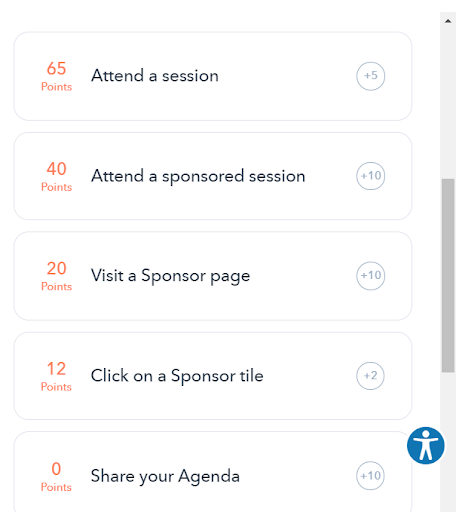456x512 pixels.
Task: Click the +5 badge for Attend a session
Action: [370, 76]
